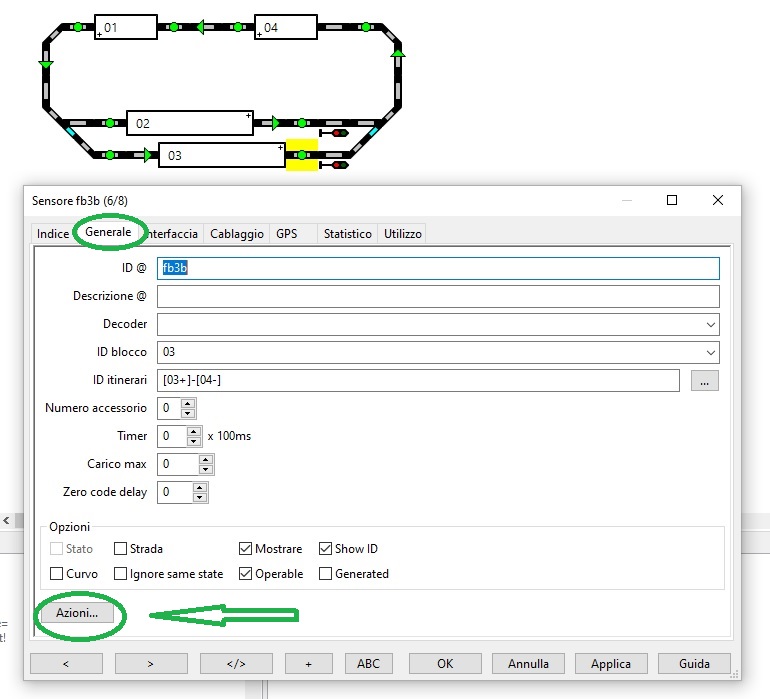This screenshot has height=699, width=770.
Task: Enable the Strada checkbox
Action: click(x=121, y=549)
